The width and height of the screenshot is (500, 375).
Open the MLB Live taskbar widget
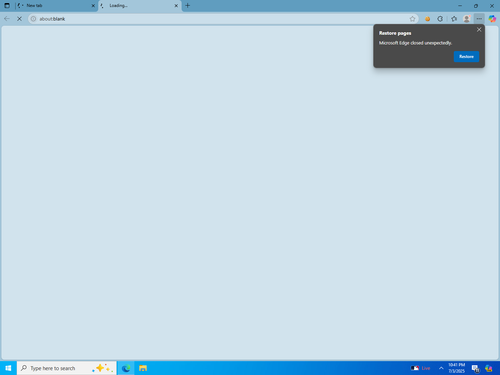(420, 368)
